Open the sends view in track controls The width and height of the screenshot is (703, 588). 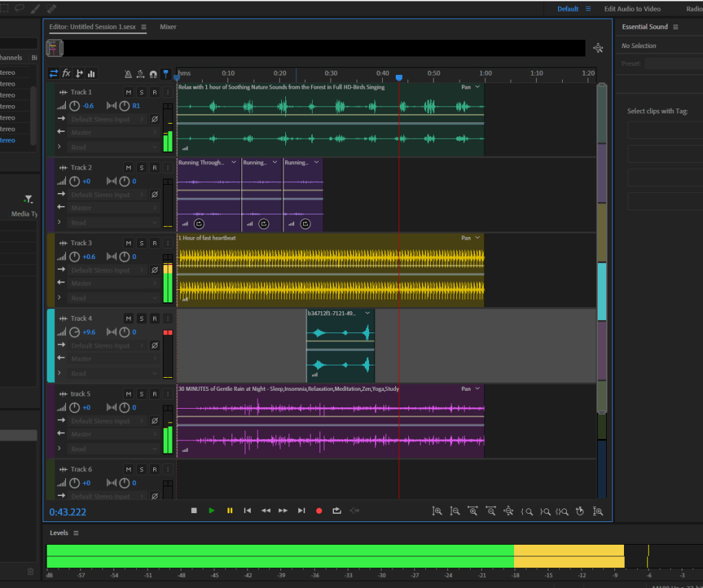[79, 73]
